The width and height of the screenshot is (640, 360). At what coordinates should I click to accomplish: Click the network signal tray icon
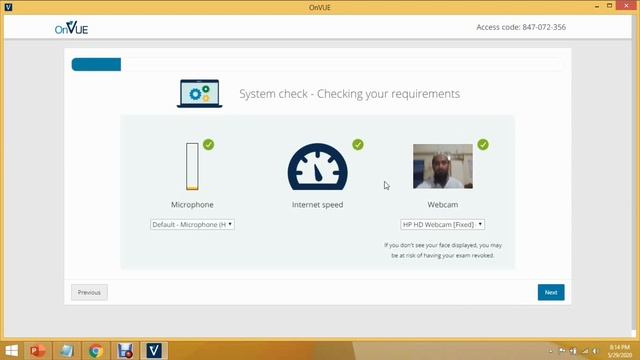(584, 351)
